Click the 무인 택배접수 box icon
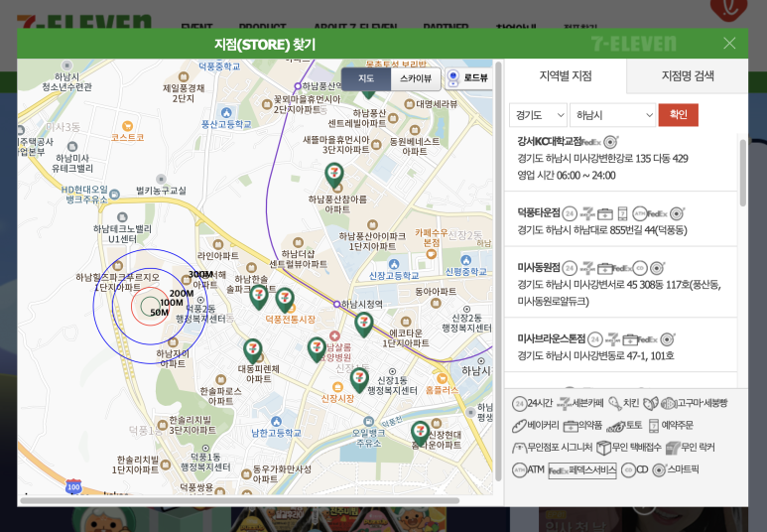This screenshot has height=532, width=767. pyautogui.click(x=603, y=448)
